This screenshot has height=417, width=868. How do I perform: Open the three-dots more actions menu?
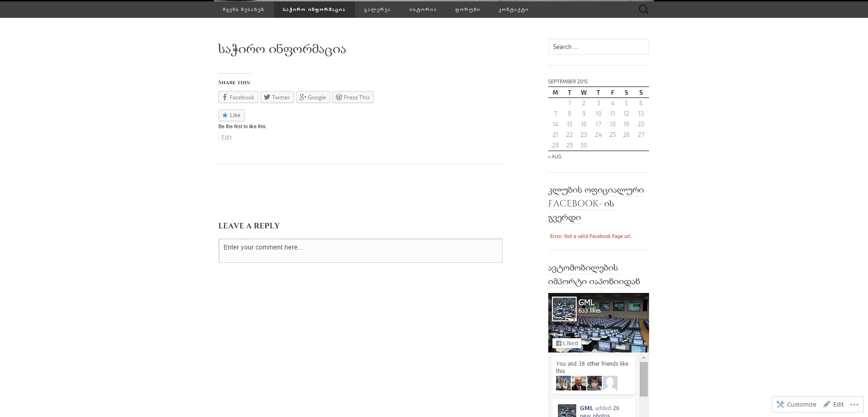pyautogui.click(x=854, y=404)
